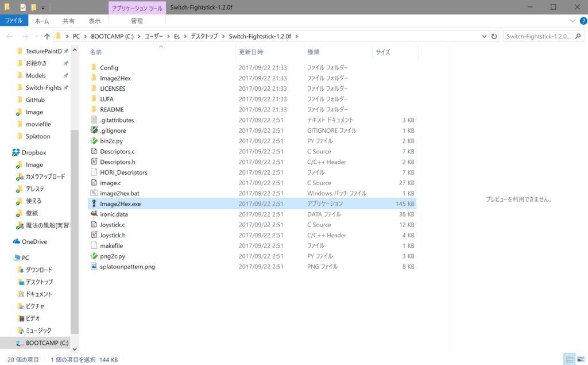Select Splatoon folder in navigation pane
588x365 pixels.
pyautogui.click(x=38, y=136)
